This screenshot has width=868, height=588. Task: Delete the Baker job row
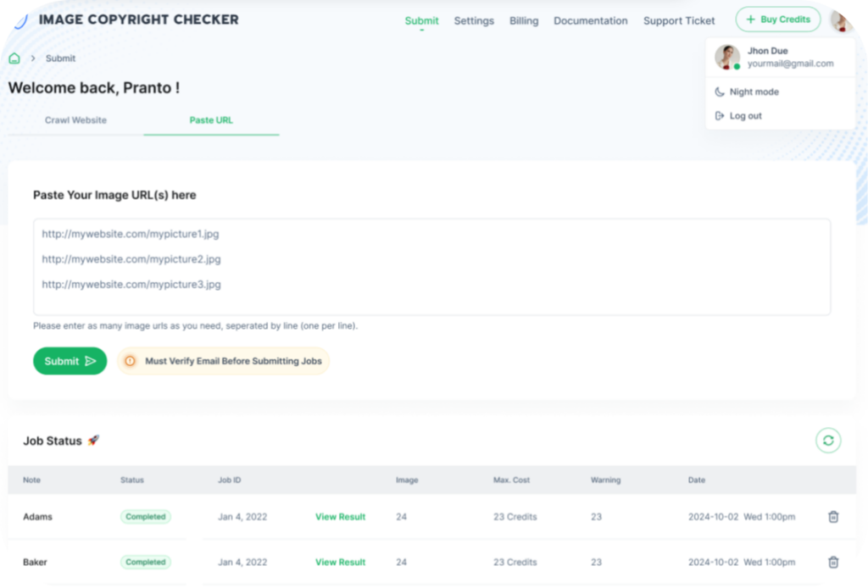832,562
